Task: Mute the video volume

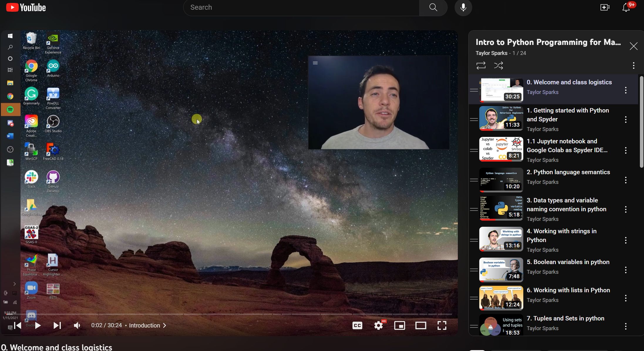Action: (x=77, y=325)
